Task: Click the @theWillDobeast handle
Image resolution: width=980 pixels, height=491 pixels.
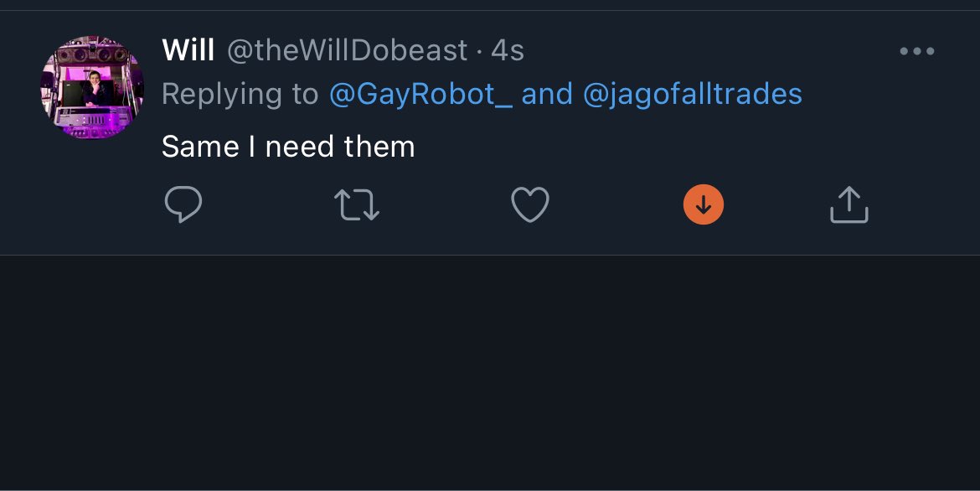Action: click(348, 51)
